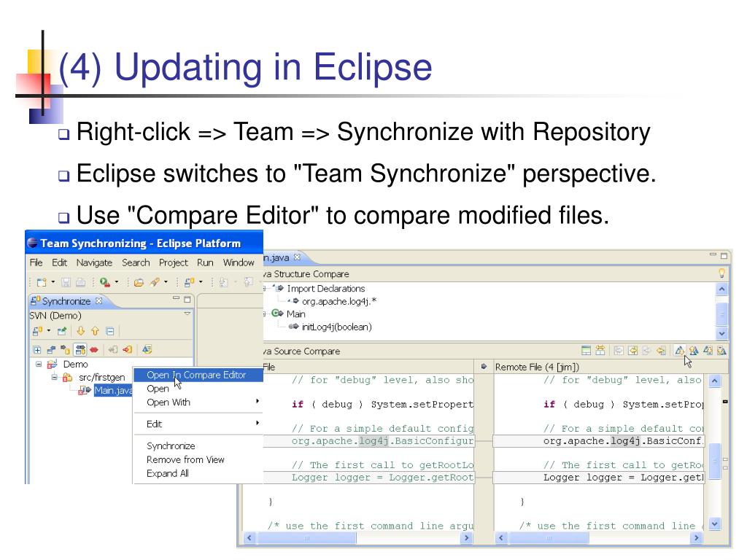The image size is (747, 560).
Task: Click the arrow icon between the File and Remote File headers
Action: tap(484, 367)
